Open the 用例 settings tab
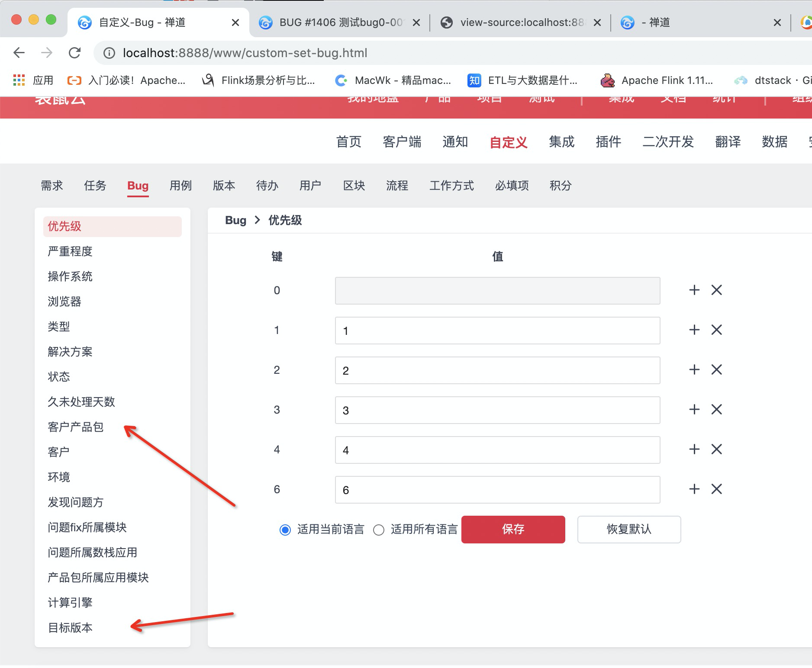 [x=181, y=186]
